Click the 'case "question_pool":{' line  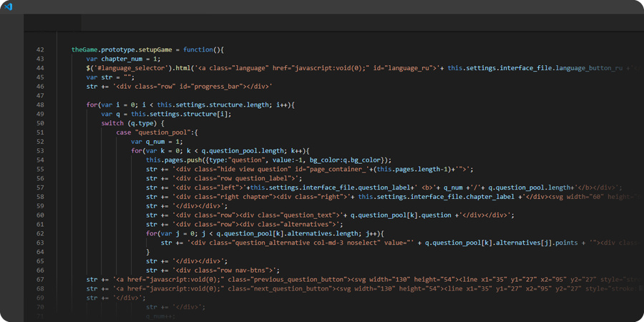(157, 132)
